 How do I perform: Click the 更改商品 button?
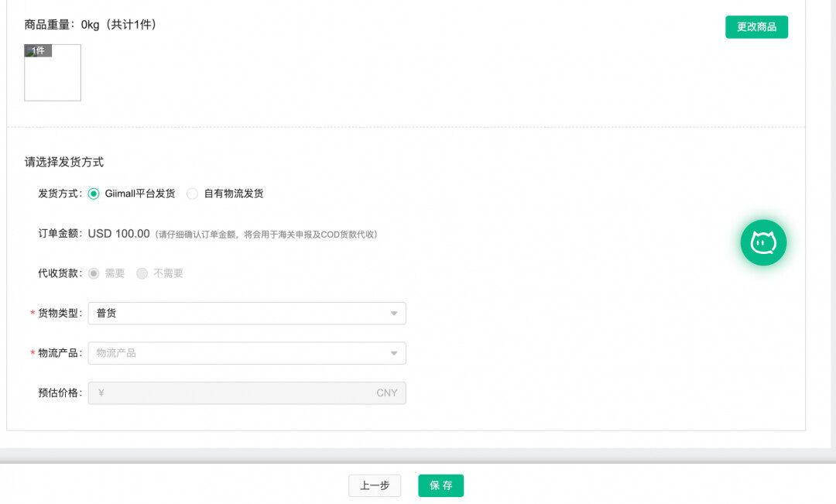[756, 27]
